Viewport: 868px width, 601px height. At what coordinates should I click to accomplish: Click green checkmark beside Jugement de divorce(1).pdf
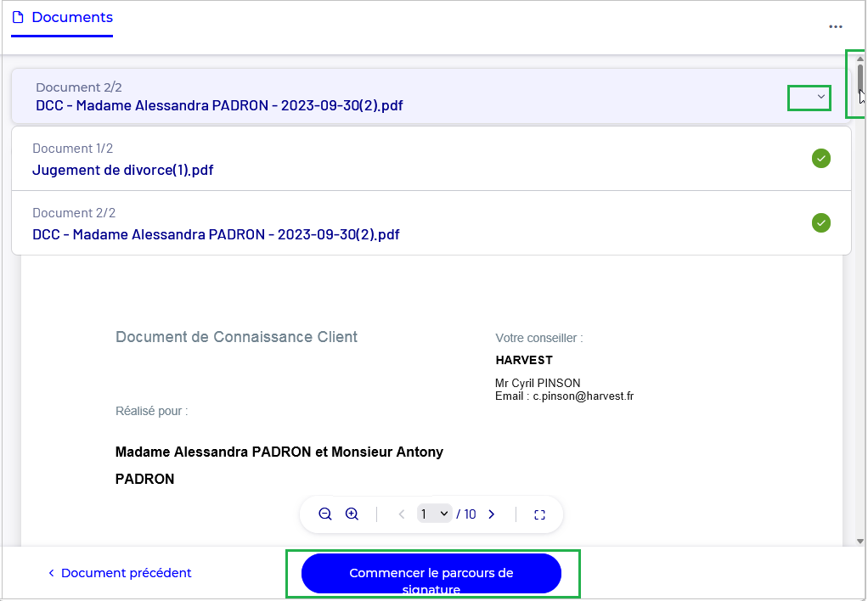click(820, 159)
